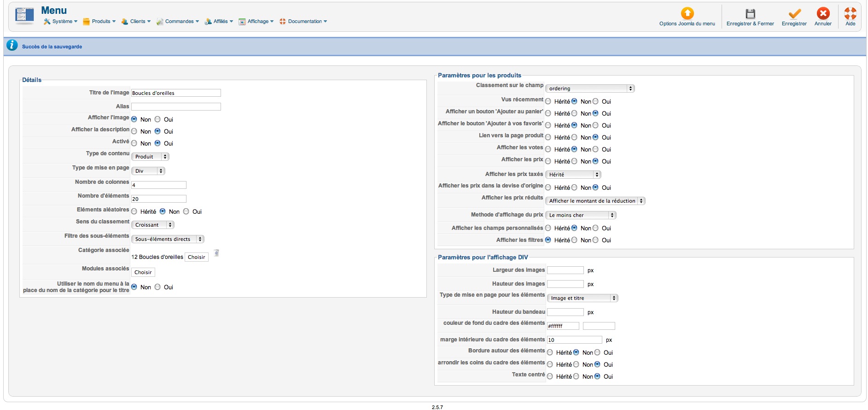Image resolution: width=868 pixels, height=410 pixels.
Task: Click the Options Joomla du menu icon
Action: coord(687,13)
